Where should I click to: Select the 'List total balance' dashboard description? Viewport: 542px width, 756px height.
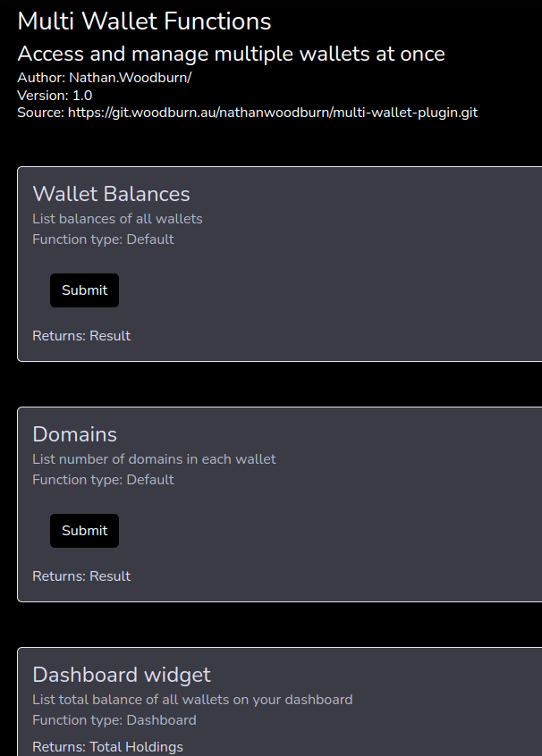click(192, 700)
